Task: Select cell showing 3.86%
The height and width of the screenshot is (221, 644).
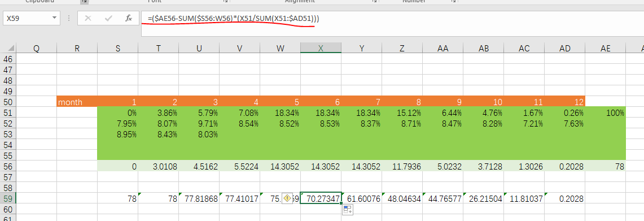Action: click(x=159, y=113)
